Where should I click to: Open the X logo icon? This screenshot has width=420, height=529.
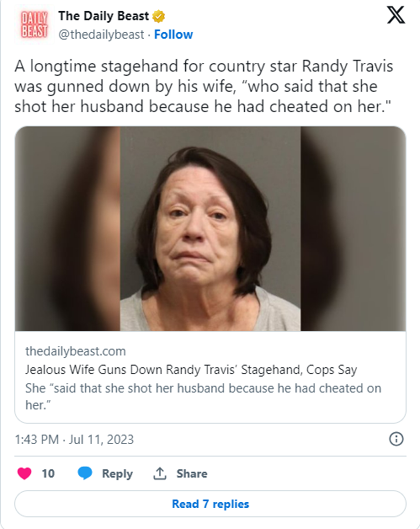(x=396, y=15)
